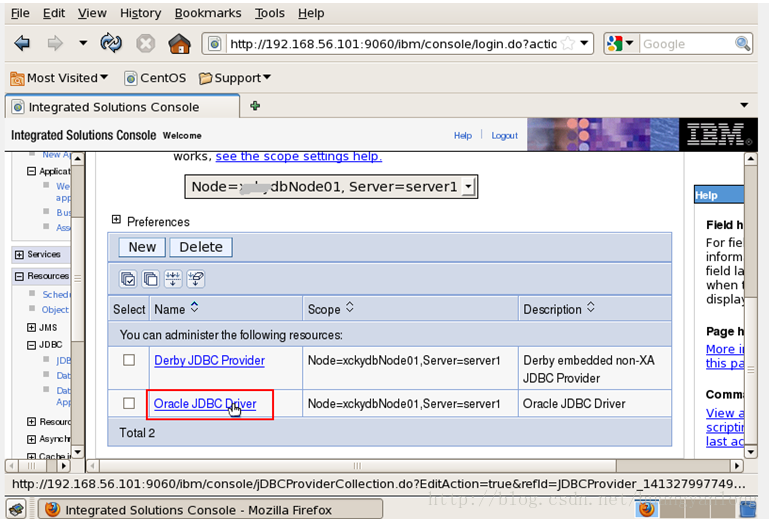Open the Node/Server scope dropdown
Screen dimensions: 769x519
[331, 187]
